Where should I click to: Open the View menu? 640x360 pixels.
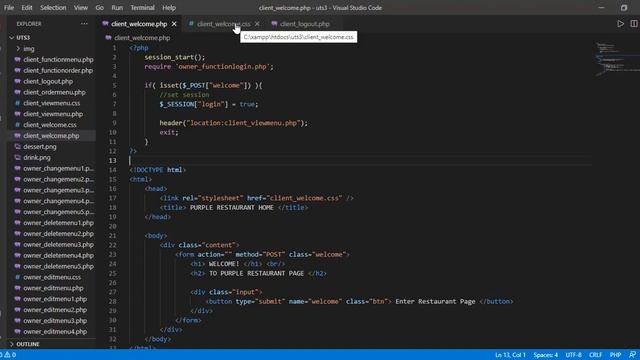[81, 8]
